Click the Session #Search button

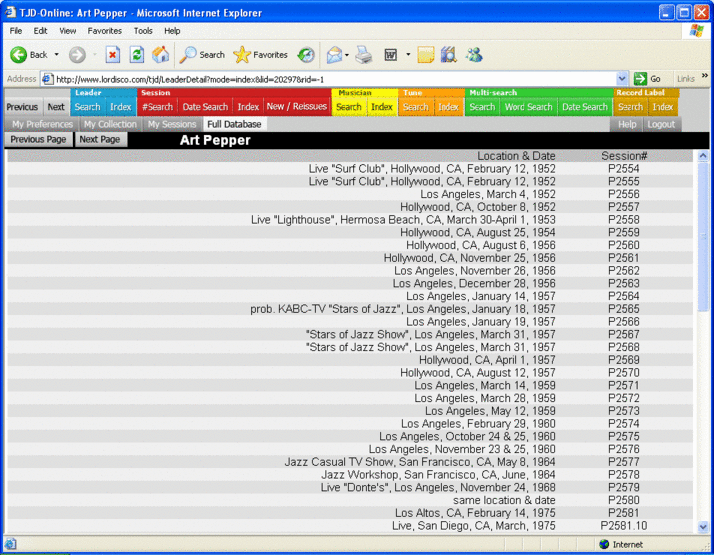pyautogui.click(x=157, y=107)
